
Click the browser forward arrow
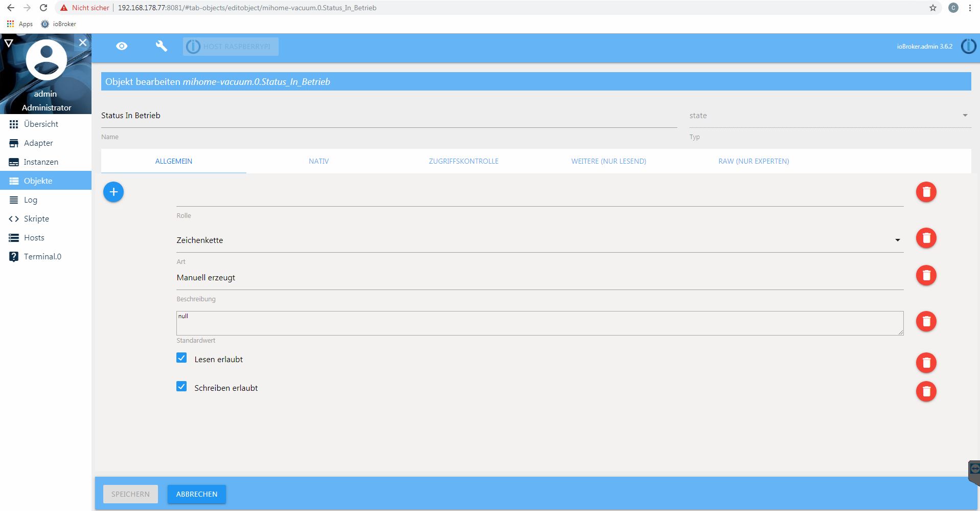click(27, 8)
